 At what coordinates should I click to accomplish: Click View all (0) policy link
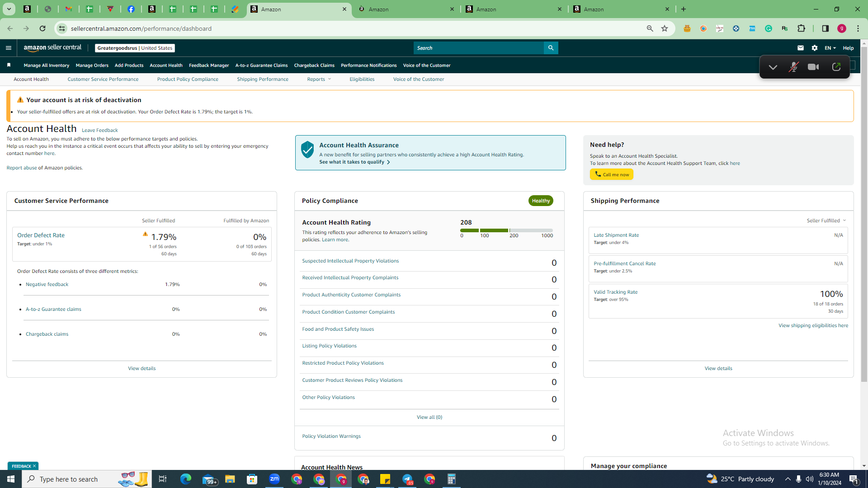(429, 417)
